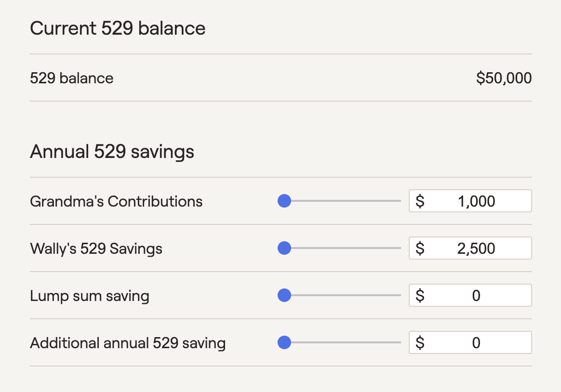Click the Lump sum saving slider handle

[284, 295]
